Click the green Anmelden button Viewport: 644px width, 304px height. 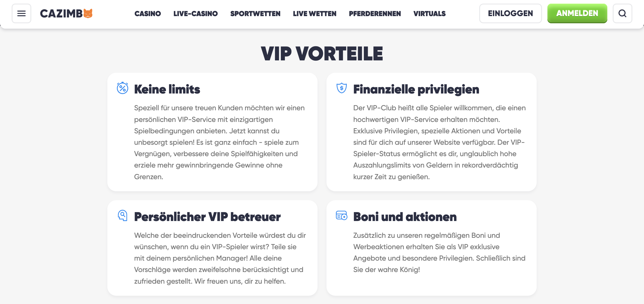pos(577,13)
